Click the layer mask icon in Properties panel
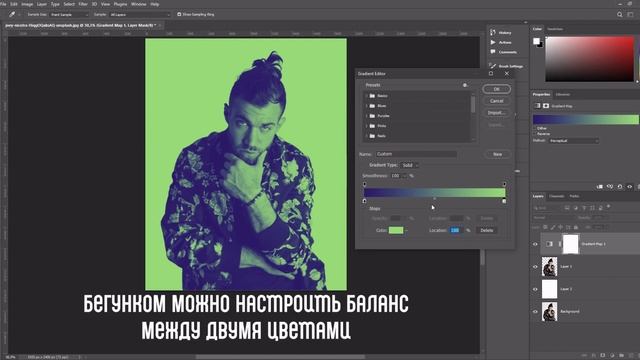Viewport: 640px width, 360px height. coord(546,106)
